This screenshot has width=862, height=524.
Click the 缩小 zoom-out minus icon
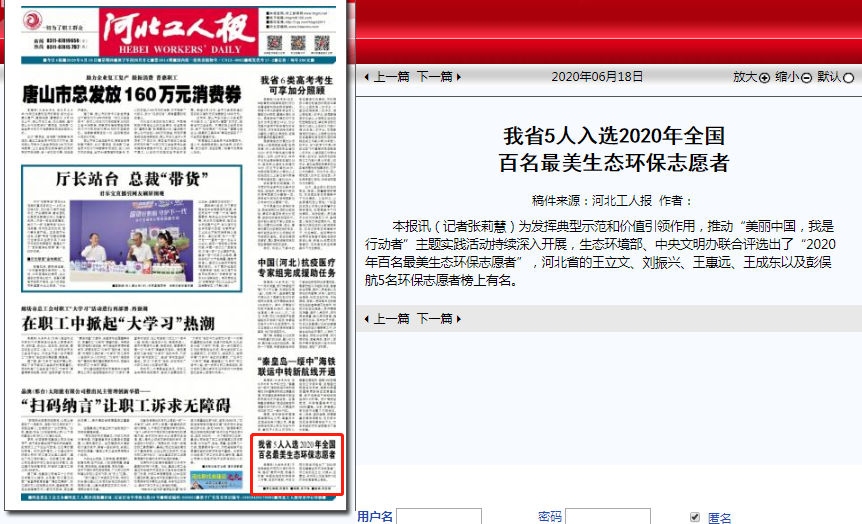[x=806, y=78]
